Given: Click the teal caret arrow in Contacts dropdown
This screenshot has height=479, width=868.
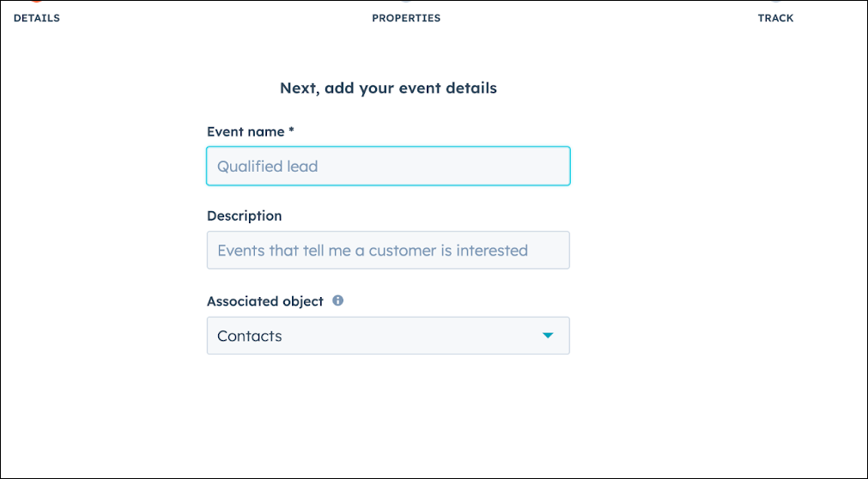Looking at the screenshot, I should coord(548,336).
